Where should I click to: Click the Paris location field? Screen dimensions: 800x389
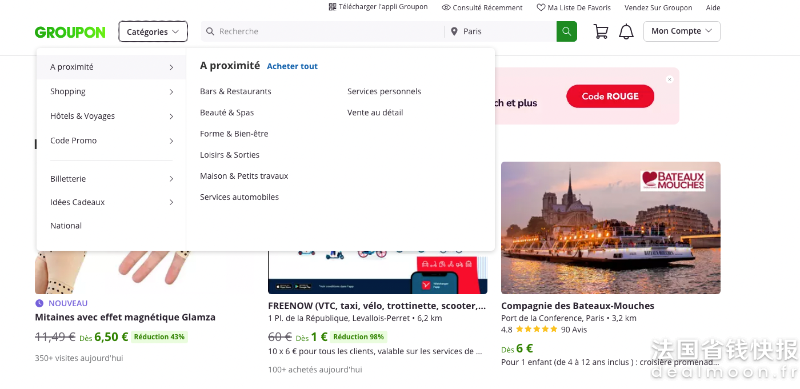point(501,32)
